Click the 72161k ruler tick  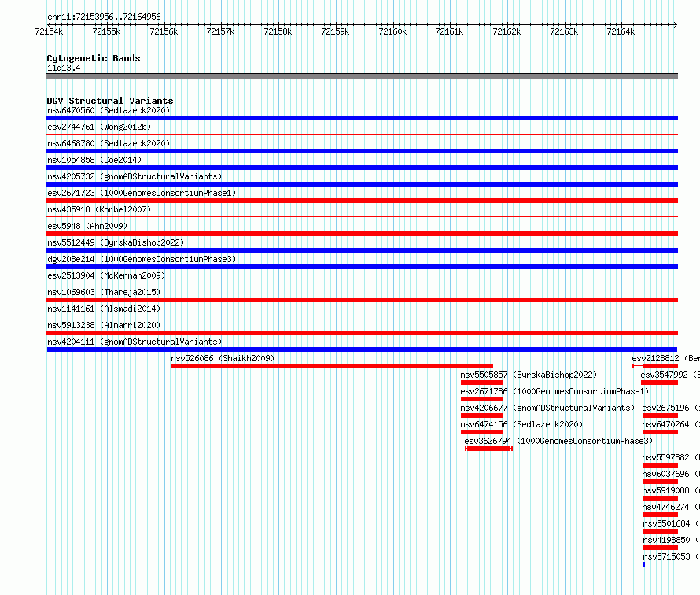pos(449,31)
